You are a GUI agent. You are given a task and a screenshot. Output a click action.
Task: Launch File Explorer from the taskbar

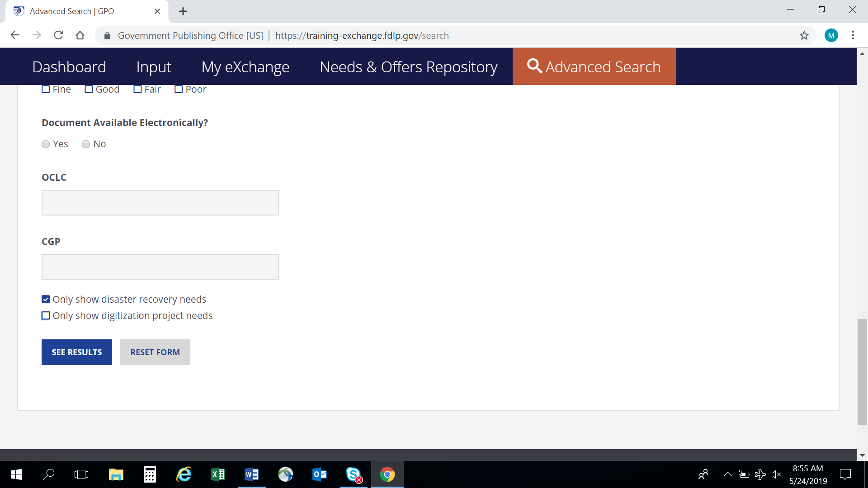(116, 474)
